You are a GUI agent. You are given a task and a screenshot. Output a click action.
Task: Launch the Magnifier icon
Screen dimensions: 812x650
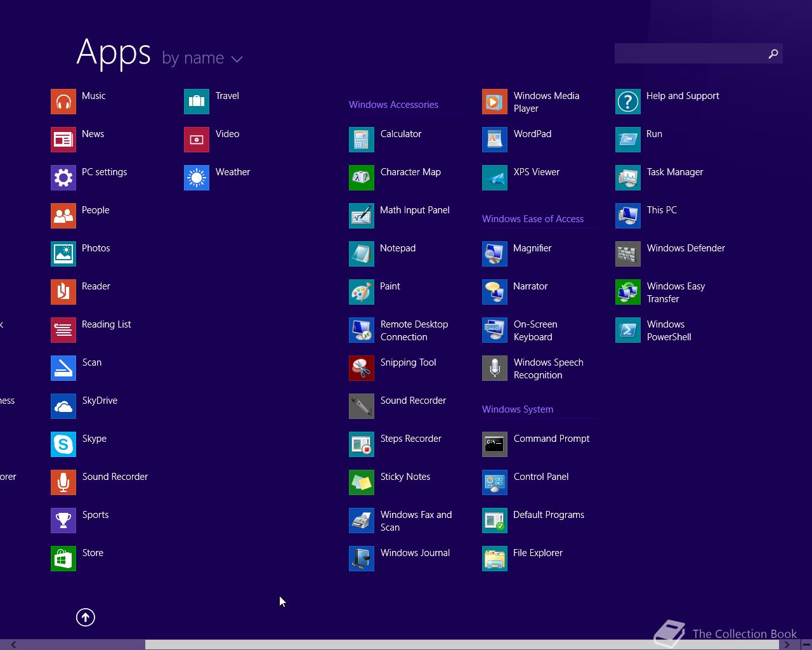click(495, 254)
